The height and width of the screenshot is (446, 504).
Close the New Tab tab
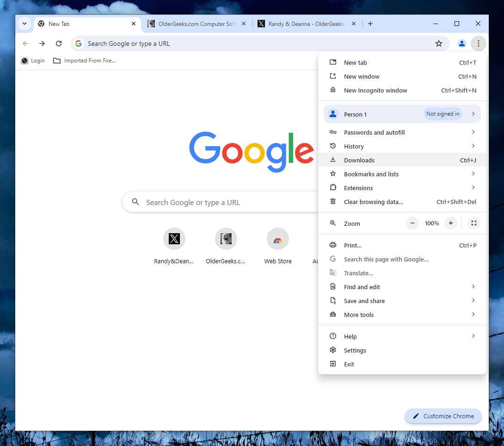click(133, 24)
